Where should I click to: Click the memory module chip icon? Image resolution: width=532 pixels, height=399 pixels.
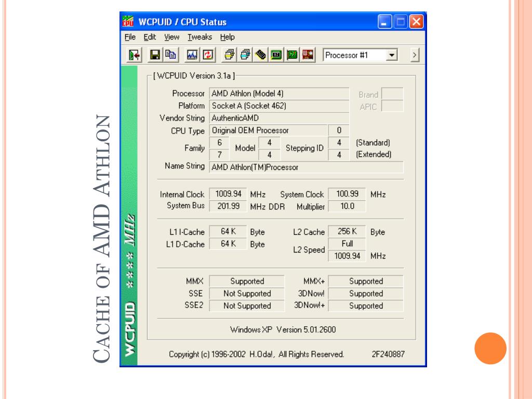(x=261, y=55)
